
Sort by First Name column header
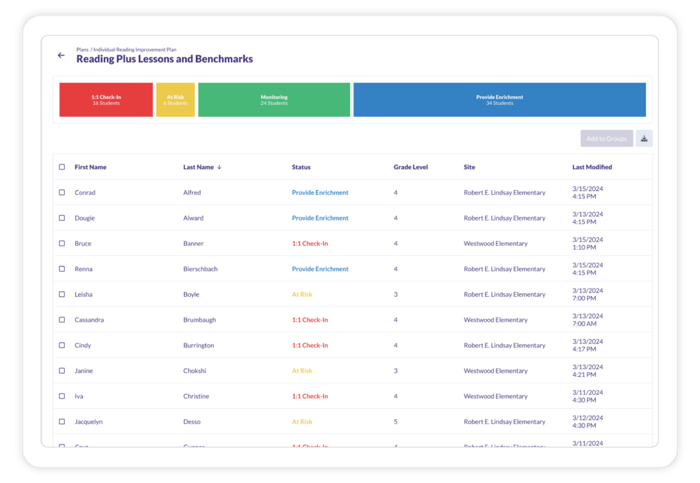pyautogui.click(x=90, y=167)
